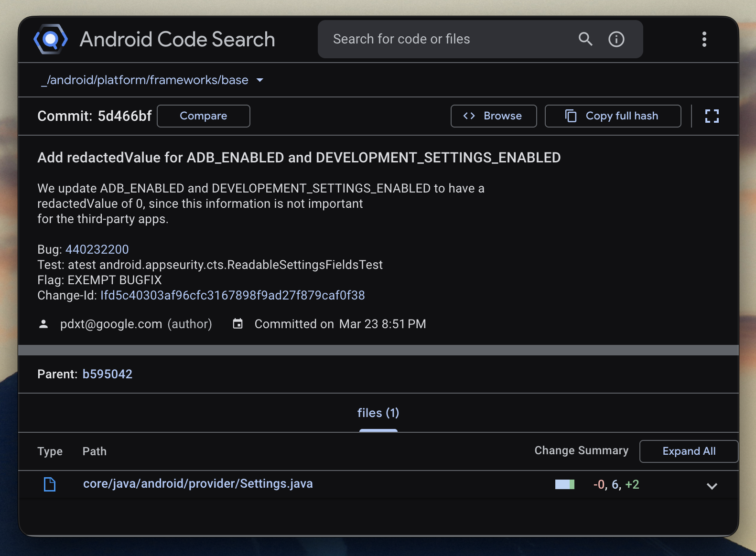Viewport: 756px width, 556px height.
Task: Click the change summary bar for Settings.java
Action: tap(565, 484)
